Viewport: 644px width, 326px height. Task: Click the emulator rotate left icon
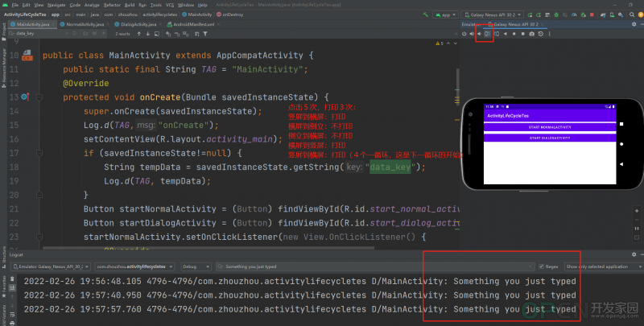click(488, 34)
